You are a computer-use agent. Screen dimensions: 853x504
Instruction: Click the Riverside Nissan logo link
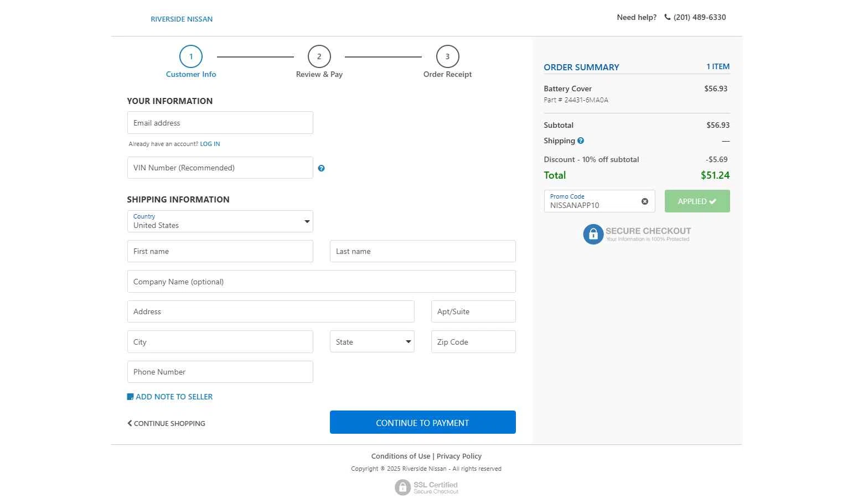pos(182,19)
